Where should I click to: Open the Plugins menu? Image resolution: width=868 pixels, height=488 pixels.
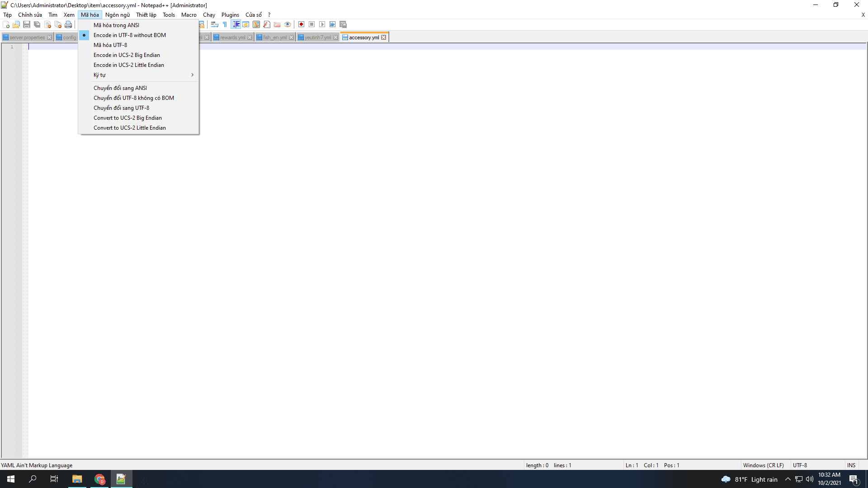point(230,15)
